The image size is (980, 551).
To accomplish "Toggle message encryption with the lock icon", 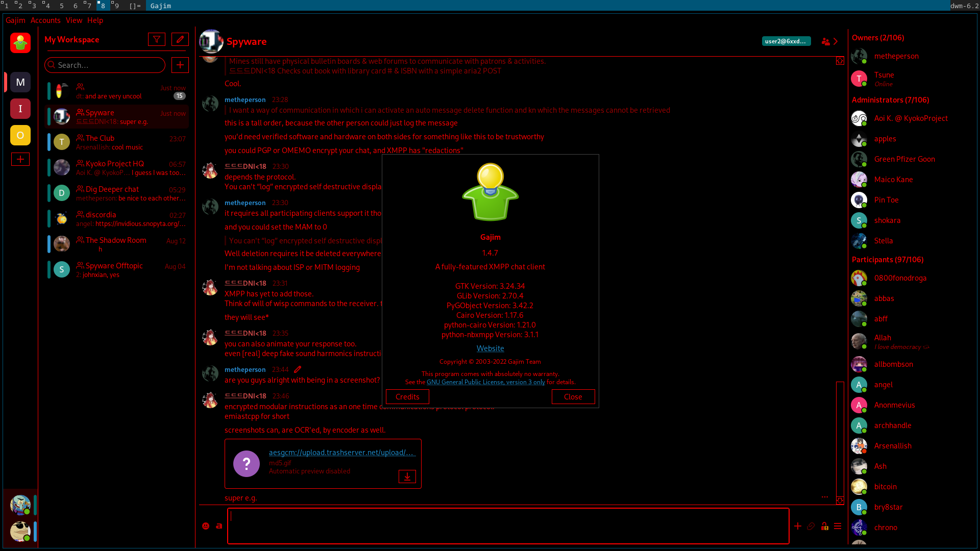I will [x=825, y=526].
